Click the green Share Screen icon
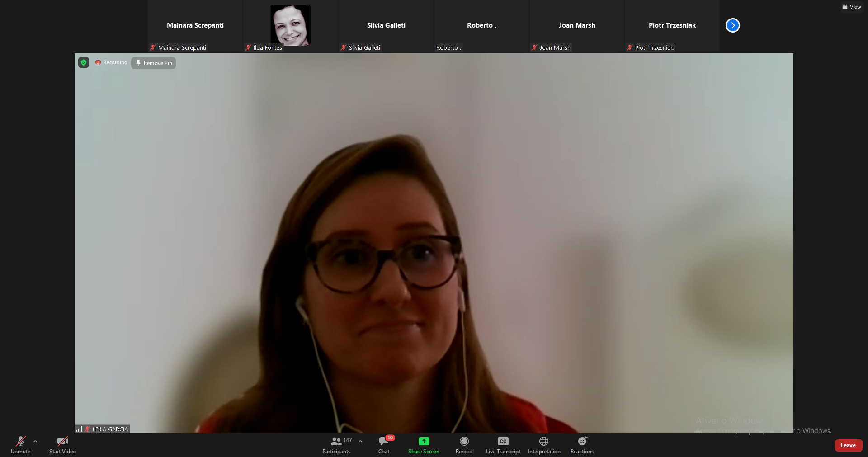The width and height of the screenshot is (868, 457). 424,441
